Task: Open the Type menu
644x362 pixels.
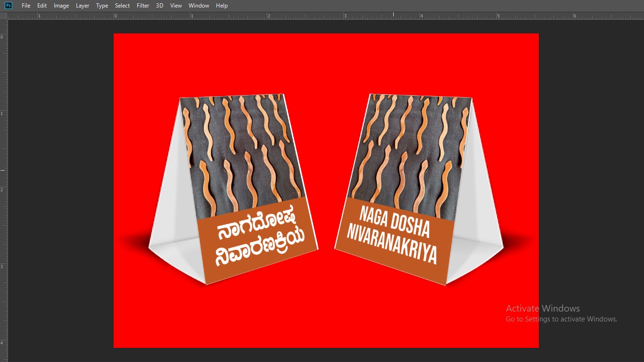Action: [102, 6]
